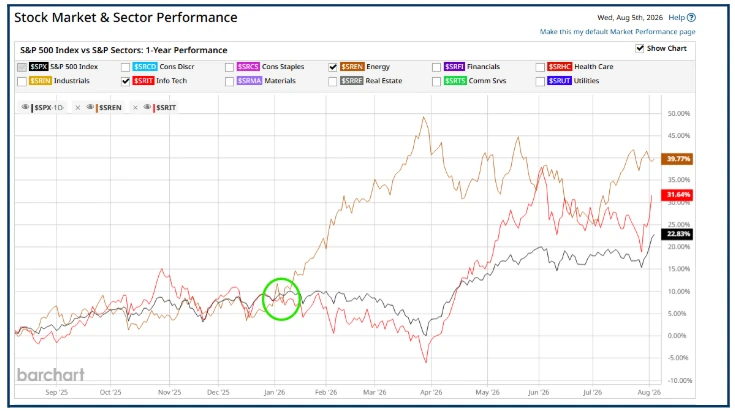Click the Help question mark icon
The height and width of the screenshot is (411, 735).
tap(691, 17)
